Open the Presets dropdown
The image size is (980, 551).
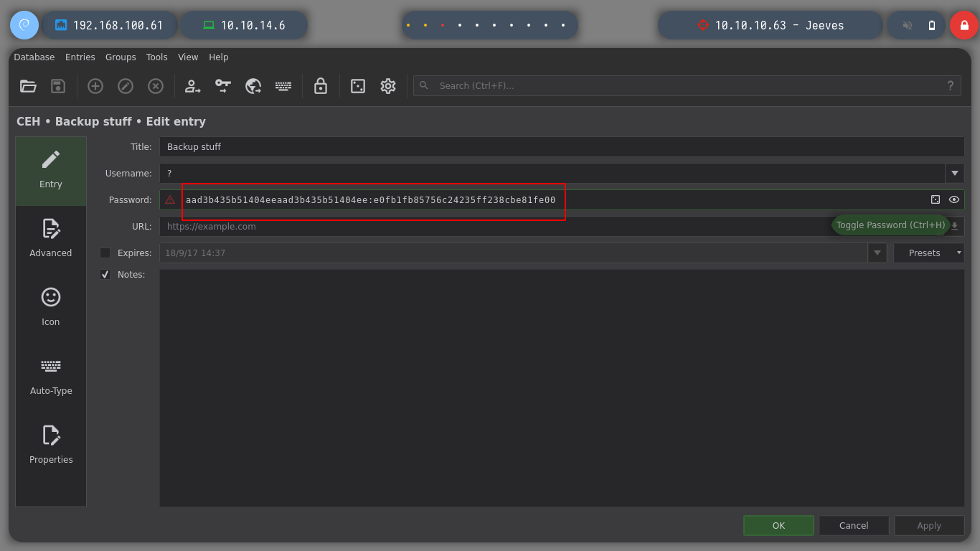pos(929,253)
